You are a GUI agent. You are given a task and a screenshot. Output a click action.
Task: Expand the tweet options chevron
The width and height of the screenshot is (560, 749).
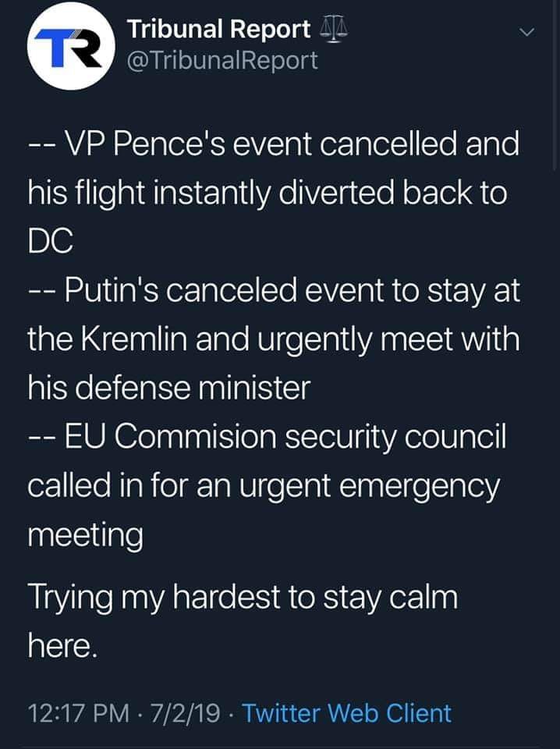point(528,32)
